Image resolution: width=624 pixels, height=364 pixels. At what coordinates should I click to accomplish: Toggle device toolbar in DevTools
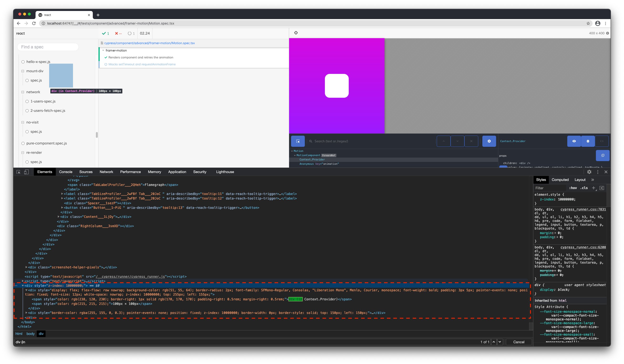pyautogui.click(x=26, y=172)
